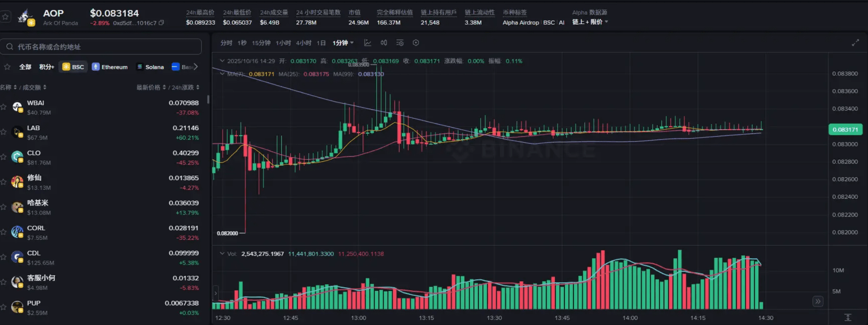Sort token list by 24h涨跌
The image size is (868, 325).
coord(185,87)
